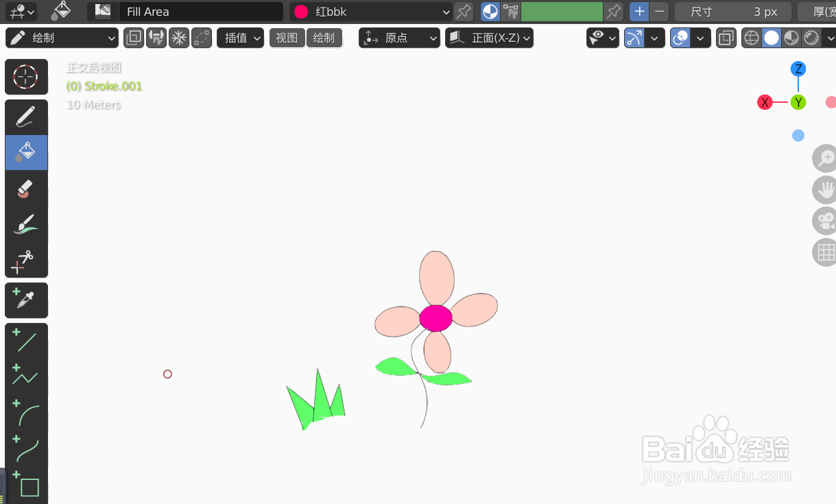Select the Polyline primitive tool

point(26,376)
